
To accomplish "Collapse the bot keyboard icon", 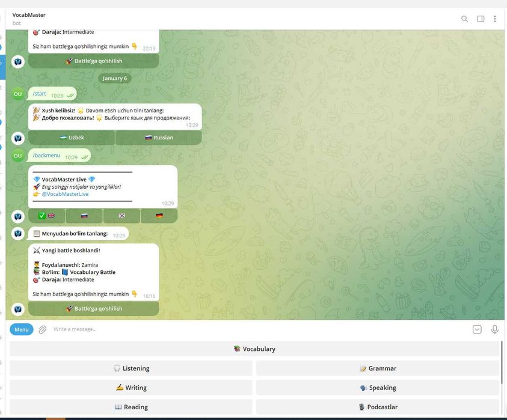I will (x=477, y=329).
